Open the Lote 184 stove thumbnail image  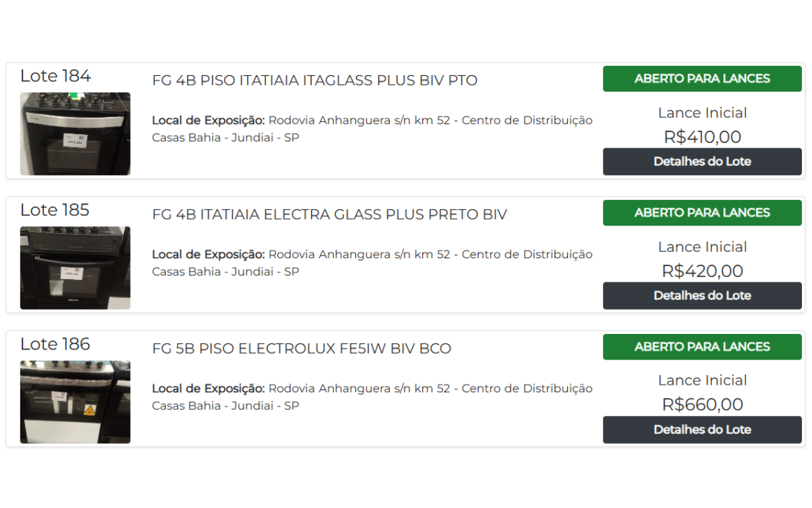point(75,134)
